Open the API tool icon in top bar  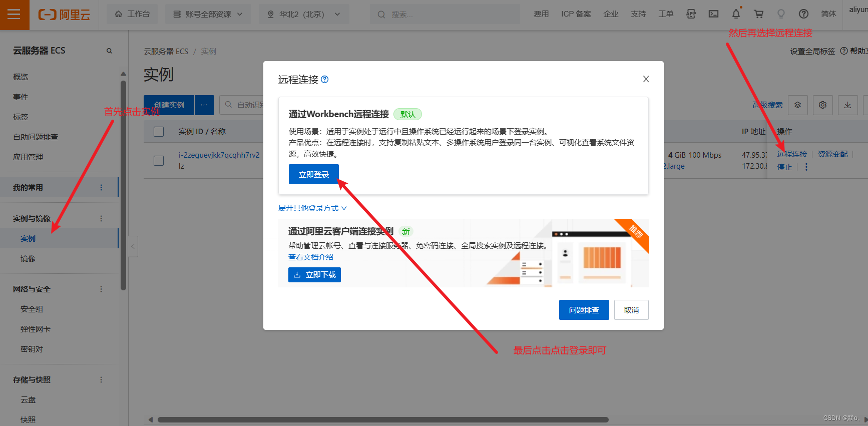[x=691, y=14]
